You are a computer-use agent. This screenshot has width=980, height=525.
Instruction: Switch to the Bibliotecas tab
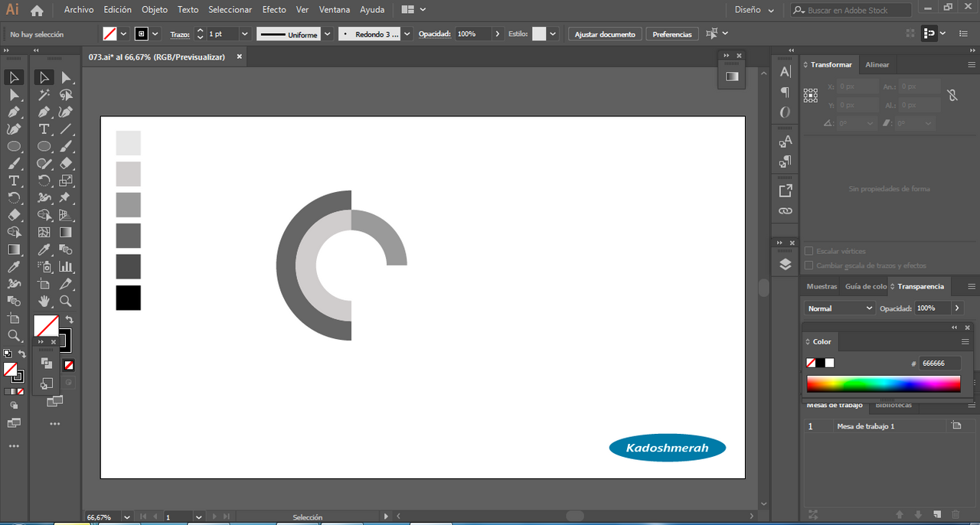(893, 405)
